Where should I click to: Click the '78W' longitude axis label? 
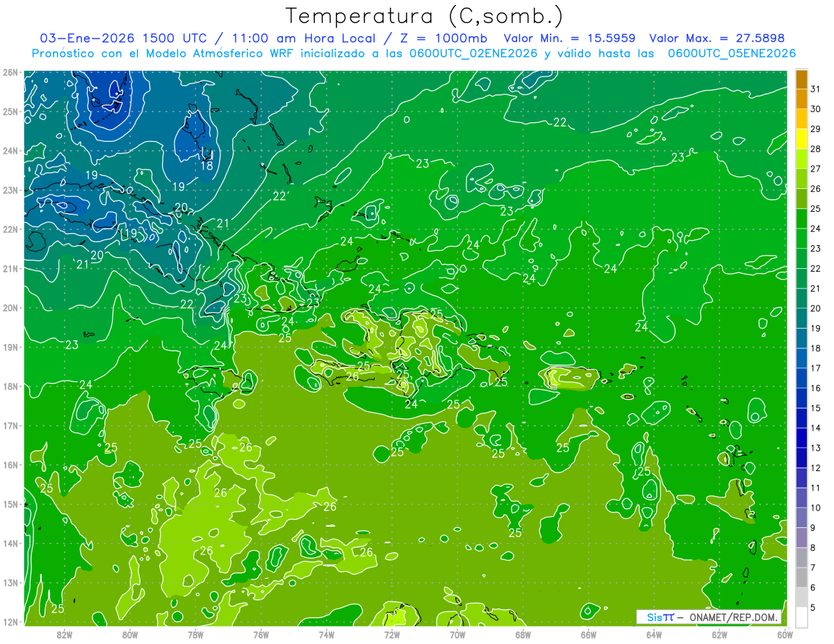tap(195, 634)
